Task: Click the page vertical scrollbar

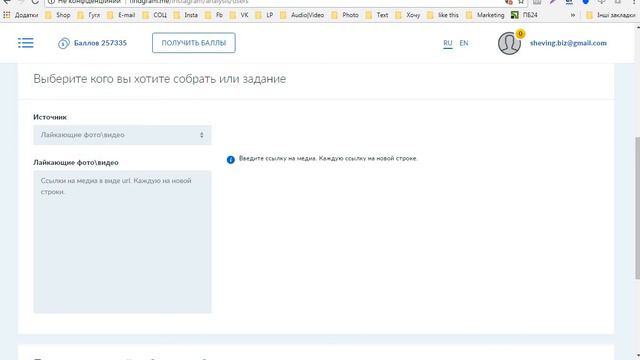Action: tap(637, 208)
